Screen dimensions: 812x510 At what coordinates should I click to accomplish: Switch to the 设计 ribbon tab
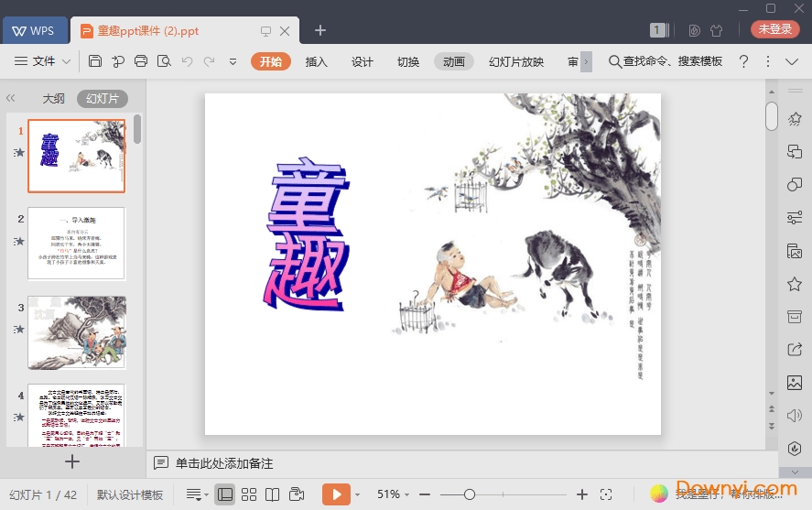(362, 61)
